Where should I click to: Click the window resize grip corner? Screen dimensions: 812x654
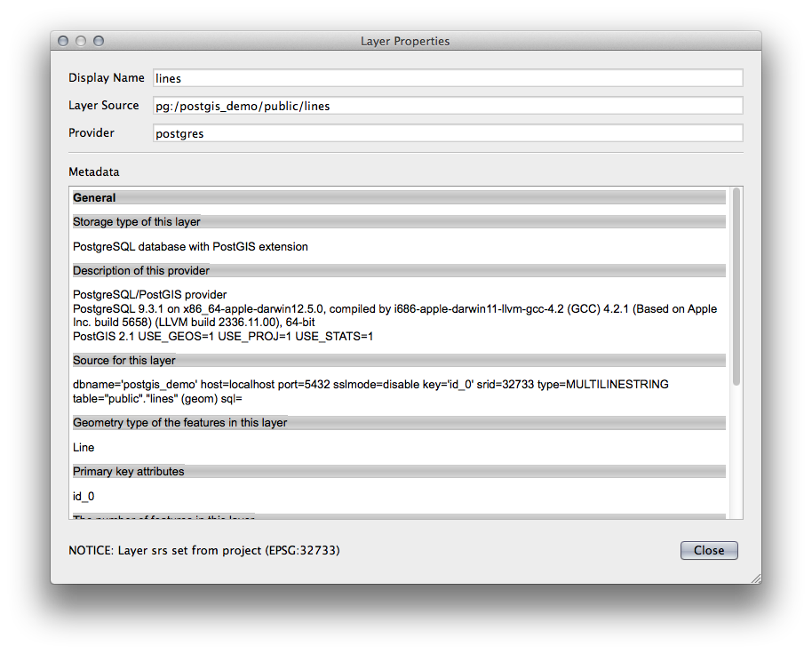coord(754,578)
